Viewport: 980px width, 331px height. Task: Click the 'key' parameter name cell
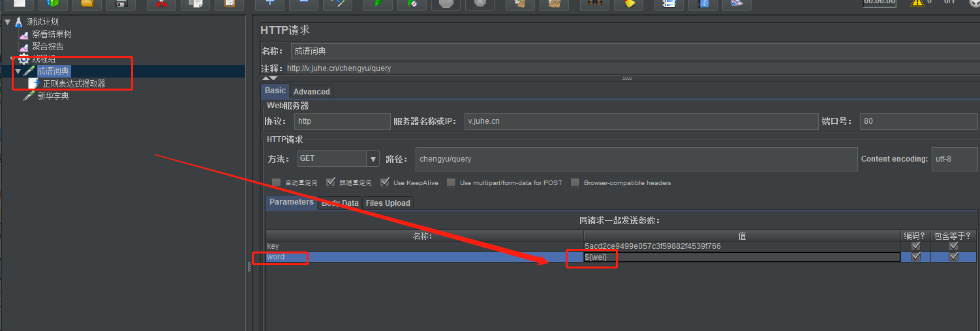tap(425, 246)
